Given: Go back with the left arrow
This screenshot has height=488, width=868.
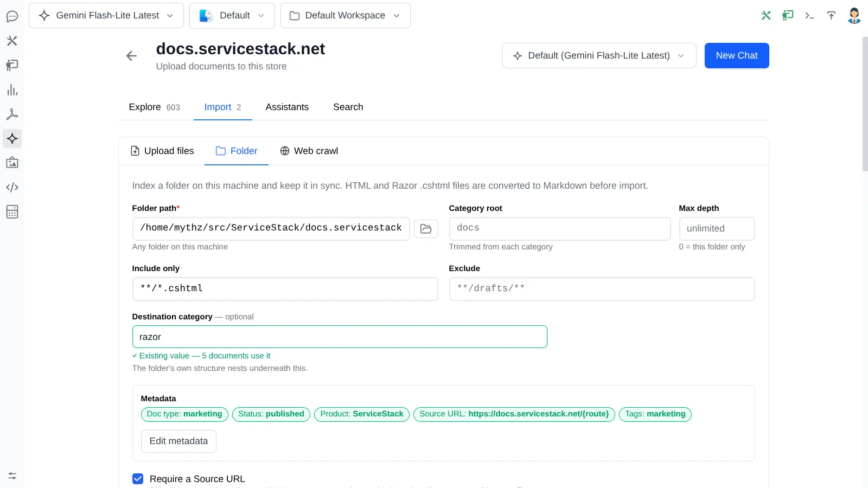Looking at the screenshot, I should 131,56.
